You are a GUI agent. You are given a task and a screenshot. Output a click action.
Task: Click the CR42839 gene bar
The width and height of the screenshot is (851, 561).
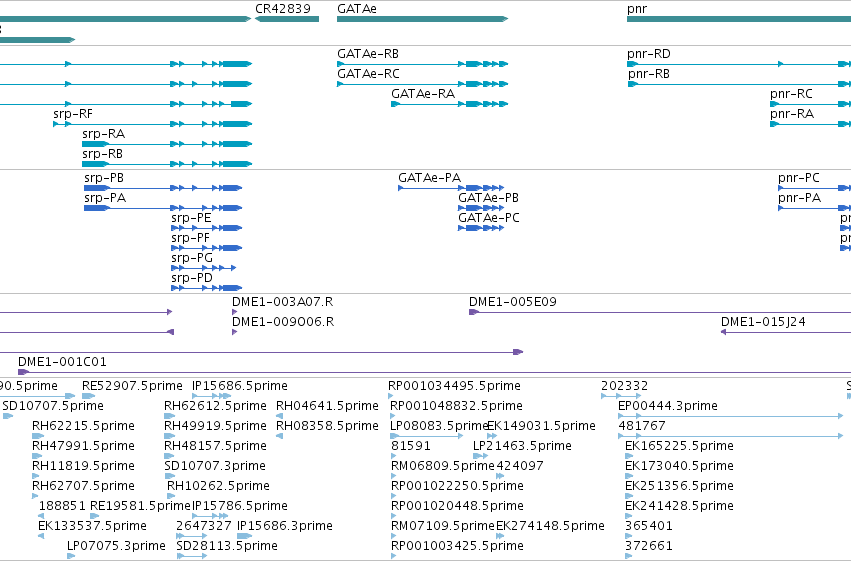(287, 19)
